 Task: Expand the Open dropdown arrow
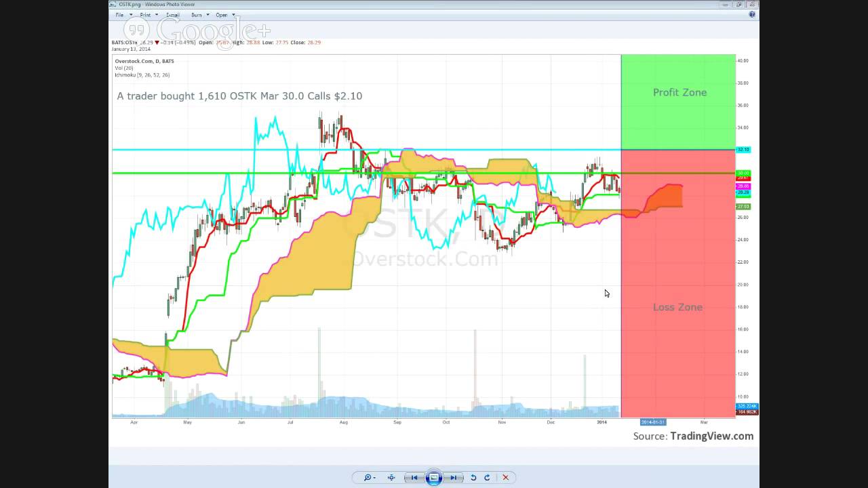pos(233,14)
